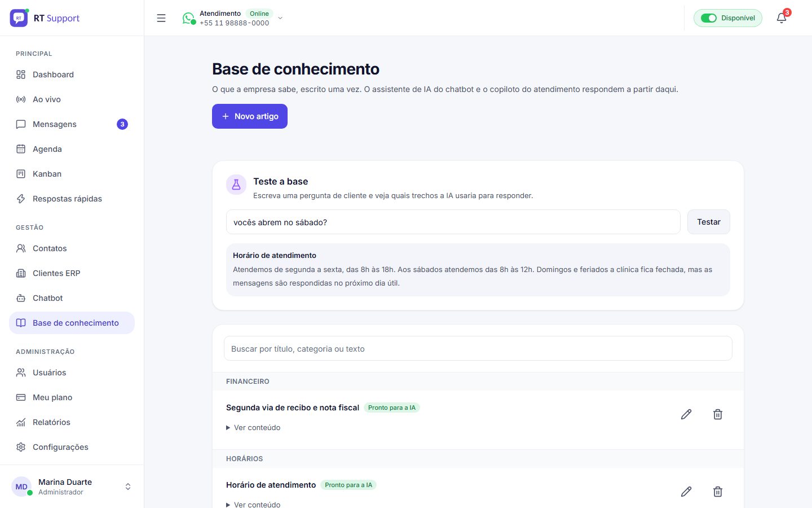This screenshot has width=812, height=508.
Task: Open Mensagens in the sidebar
Action: tap(72, 124)
